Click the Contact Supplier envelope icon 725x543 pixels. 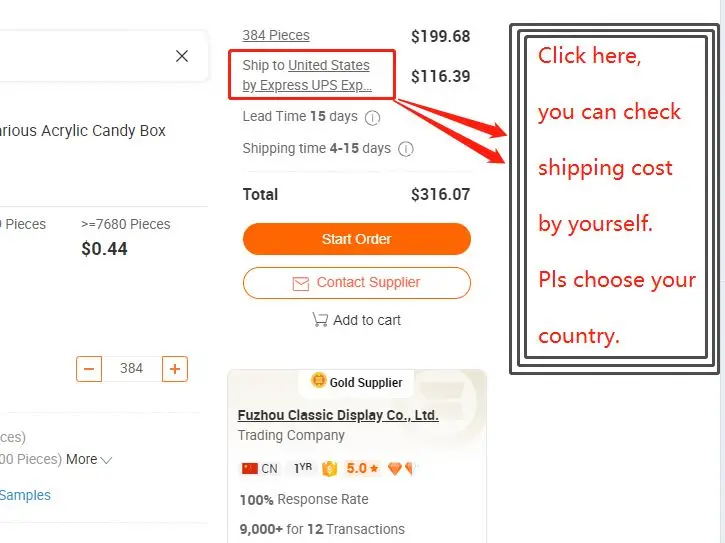[x=300, y=283]
